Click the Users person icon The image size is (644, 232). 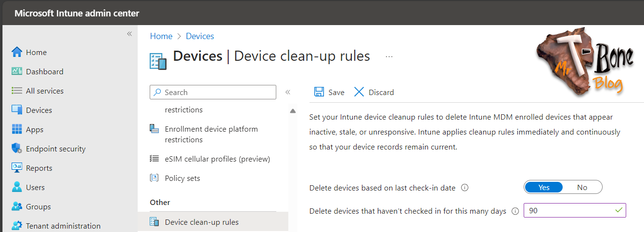[17, 187]
